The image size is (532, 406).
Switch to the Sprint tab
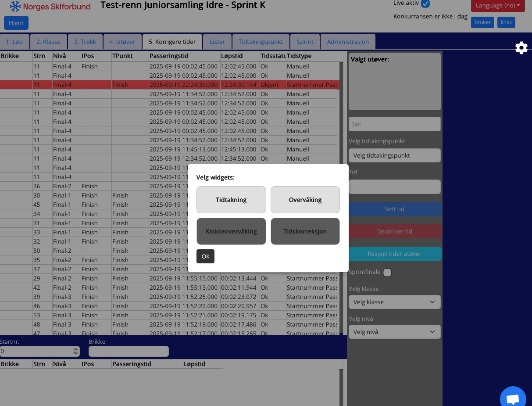[305, 42]
